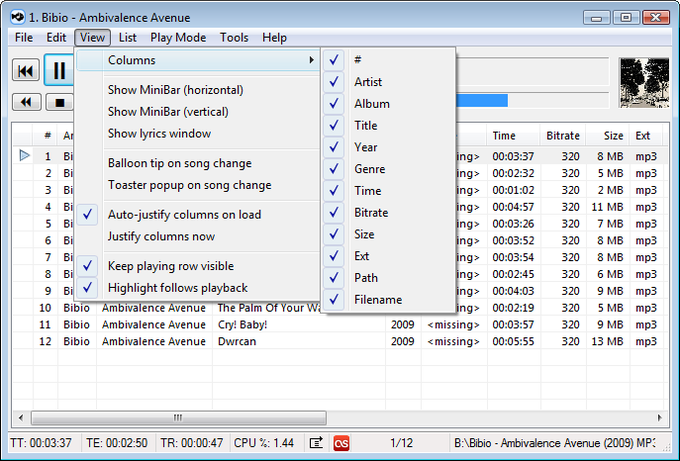Choose Justify columns now
This screenshot has width=680, height=461.
(x=198, y=236)
